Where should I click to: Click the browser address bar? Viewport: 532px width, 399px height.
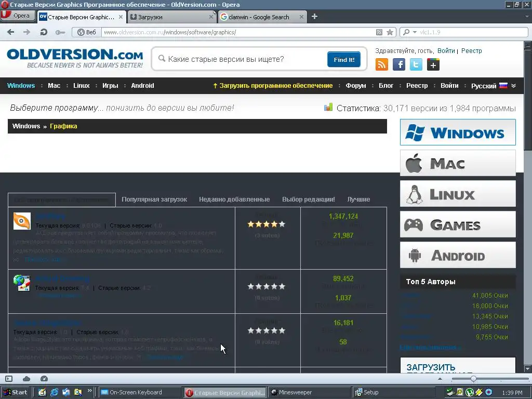[237, 32]
